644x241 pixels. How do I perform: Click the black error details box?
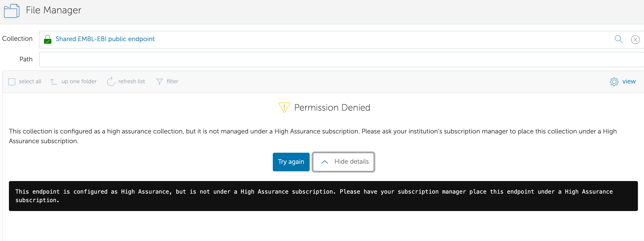(x=323, y=196)
